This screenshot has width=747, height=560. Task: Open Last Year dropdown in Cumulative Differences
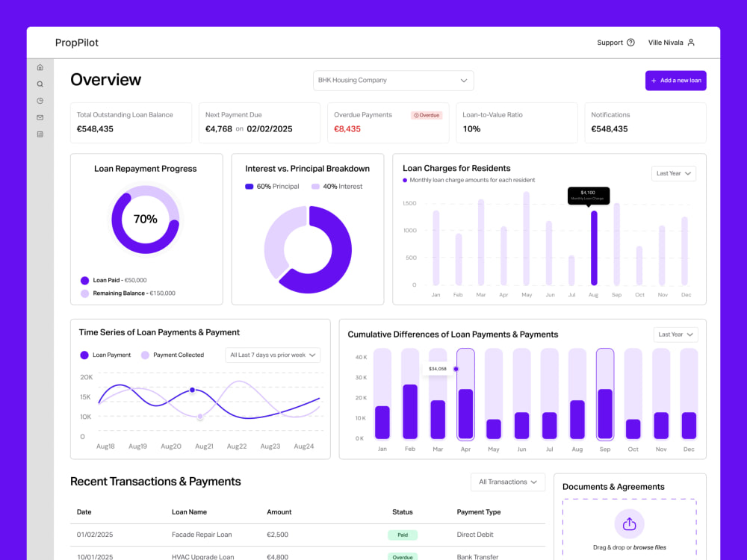pos(675,335)
